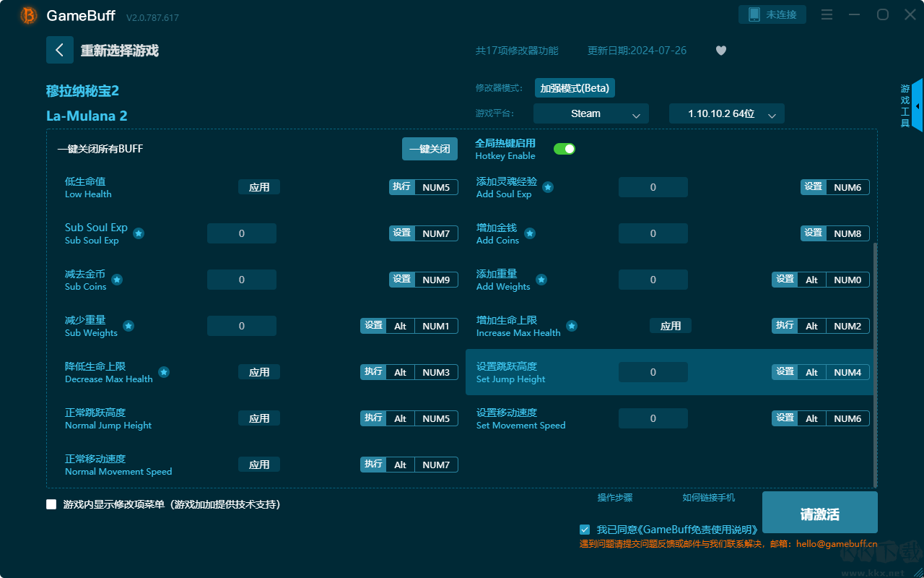Click 设置 hotkey button for Set Movement Speed
Screen dimensions: 924x578
pos(785,418)
